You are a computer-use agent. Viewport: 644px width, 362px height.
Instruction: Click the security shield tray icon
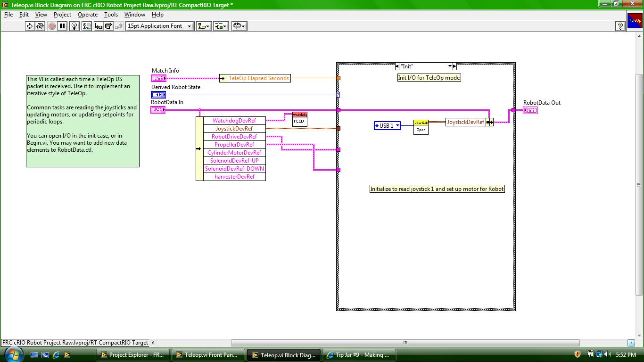pos(577,354)
